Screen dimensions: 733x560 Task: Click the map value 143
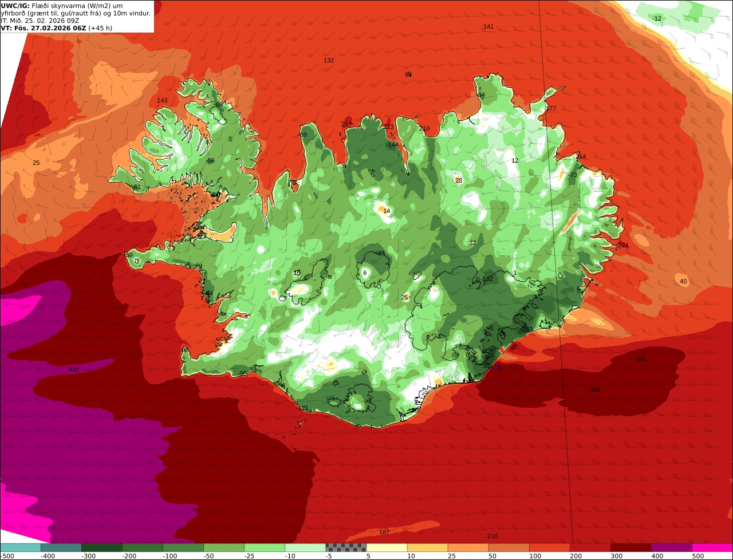[162, 101]
